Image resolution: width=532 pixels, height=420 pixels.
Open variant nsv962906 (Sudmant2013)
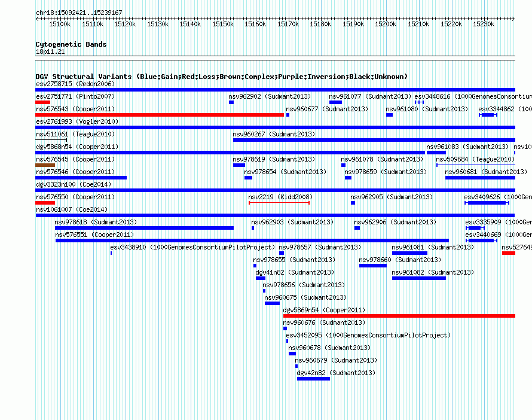(395, 222)
